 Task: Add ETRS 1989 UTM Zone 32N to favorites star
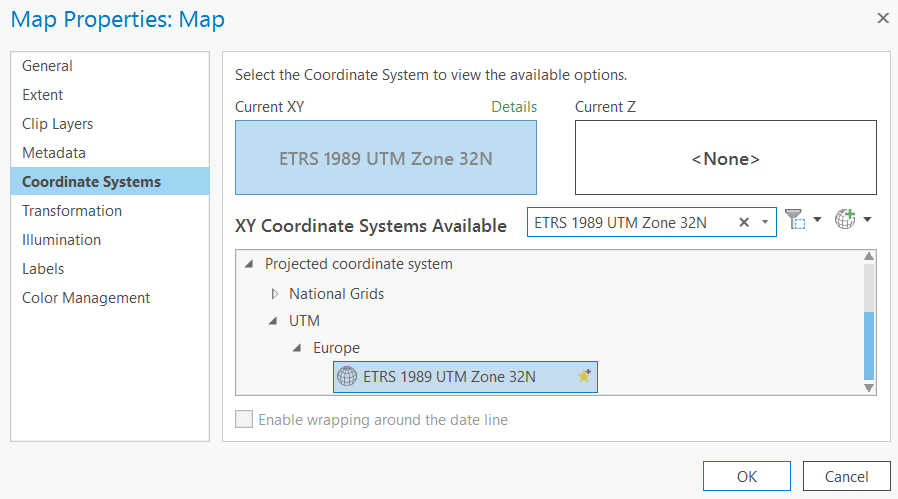(584, 377)
